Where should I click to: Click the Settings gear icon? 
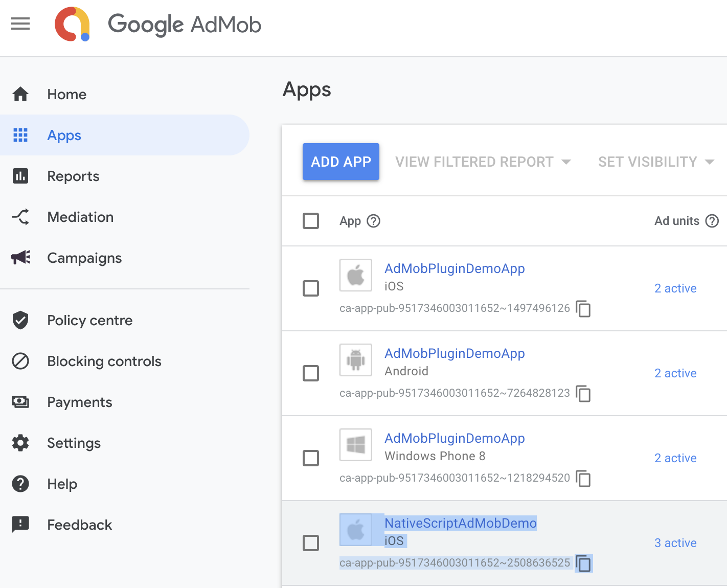click(x=20, y=443)
